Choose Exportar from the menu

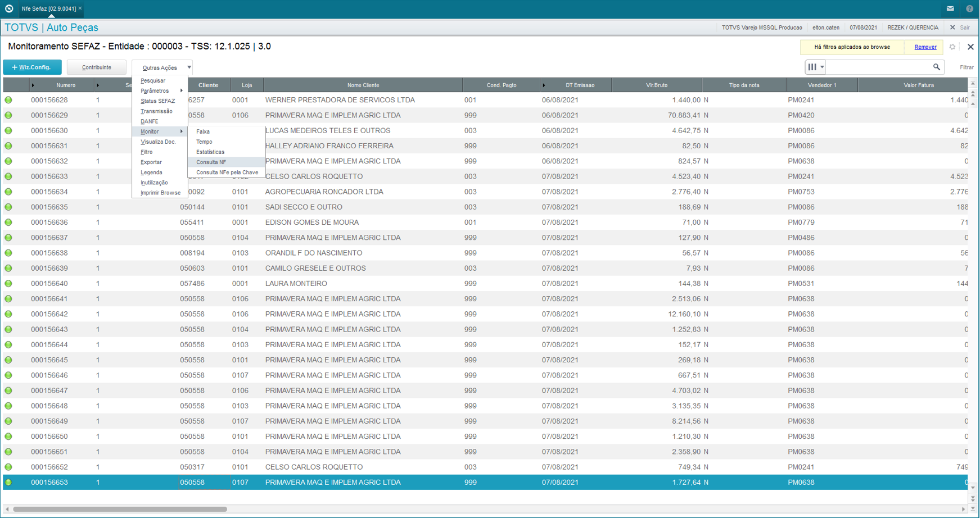click(x=160, y=162)
